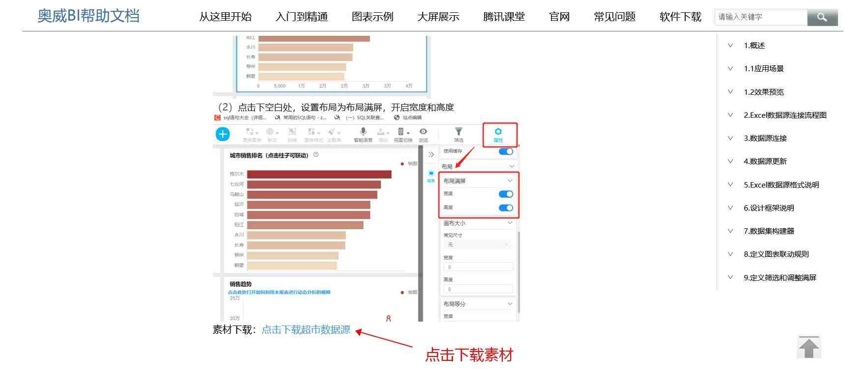Toggle the 宽度 switch under 布局满屏
Image resolution: width=868 pixels, height=382 pixels.
click(x=506, y=194)
